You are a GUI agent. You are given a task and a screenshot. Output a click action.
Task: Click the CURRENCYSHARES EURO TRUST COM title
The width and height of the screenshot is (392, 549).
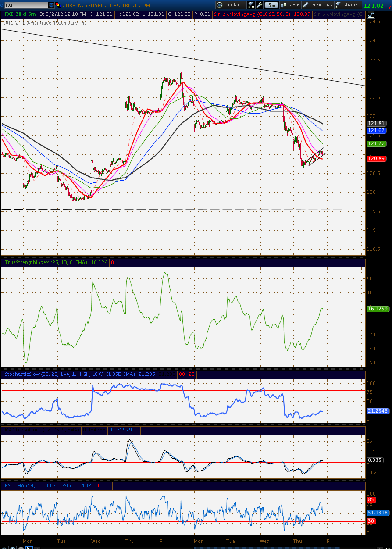[106, 5]
